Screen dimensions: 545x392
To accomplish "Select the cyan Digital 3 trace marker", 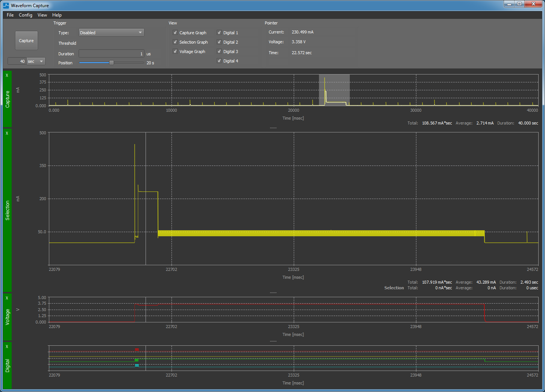I will (x=137, y=365).
